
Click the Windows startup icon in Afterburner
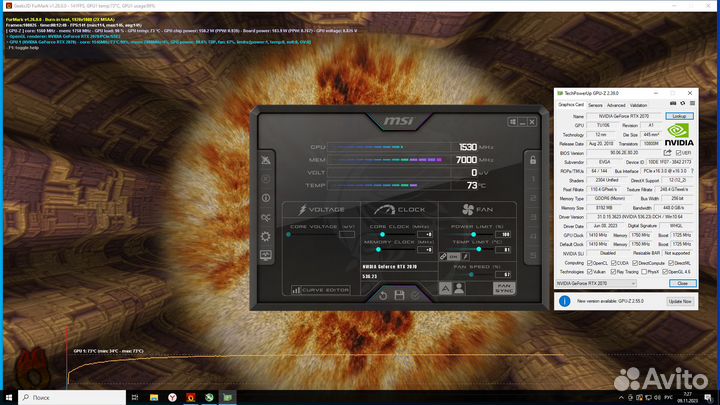(x=512, y=122)
